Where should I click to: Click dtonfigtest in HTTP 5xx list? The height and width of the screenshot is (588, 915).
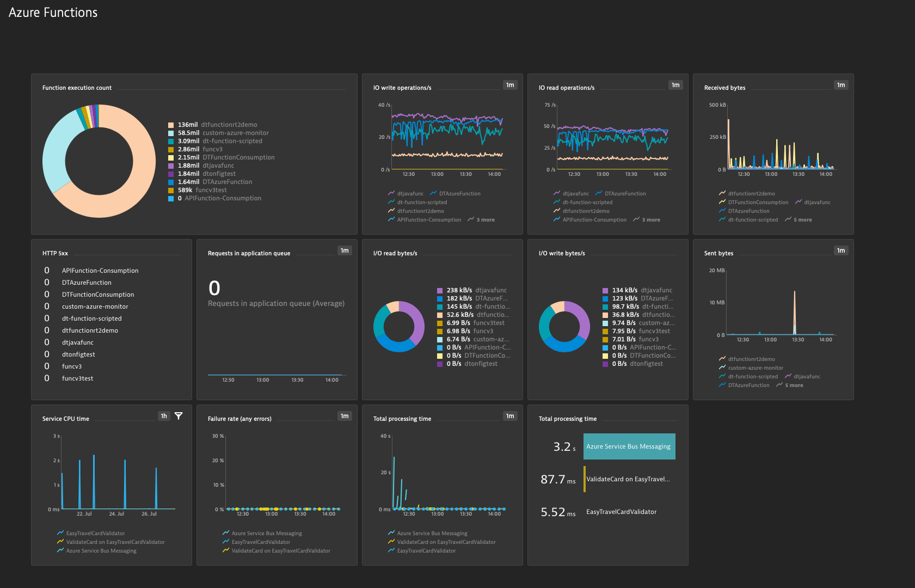(78, 354)
